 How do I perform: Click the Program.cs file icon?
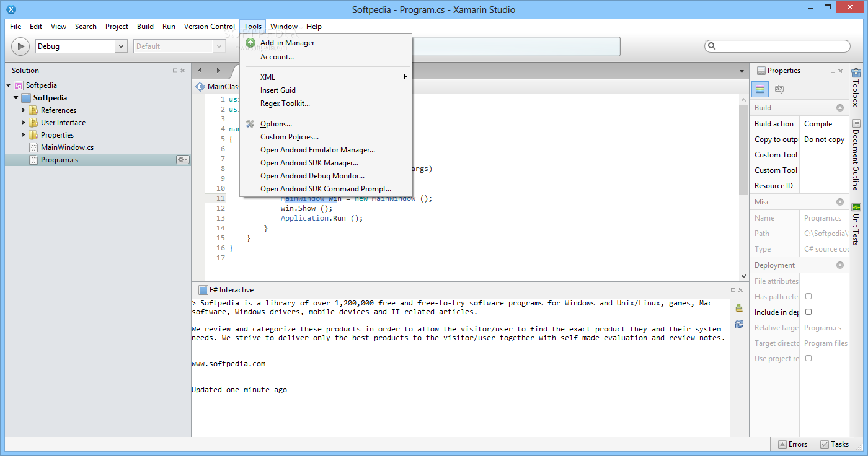click(33, 160)
